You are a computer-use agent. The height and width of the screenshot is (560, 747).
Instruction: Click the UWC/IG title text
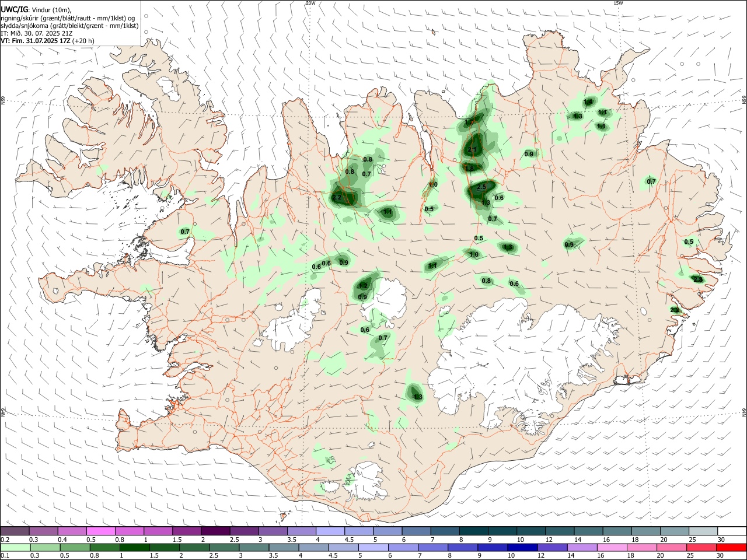[14, 9]
